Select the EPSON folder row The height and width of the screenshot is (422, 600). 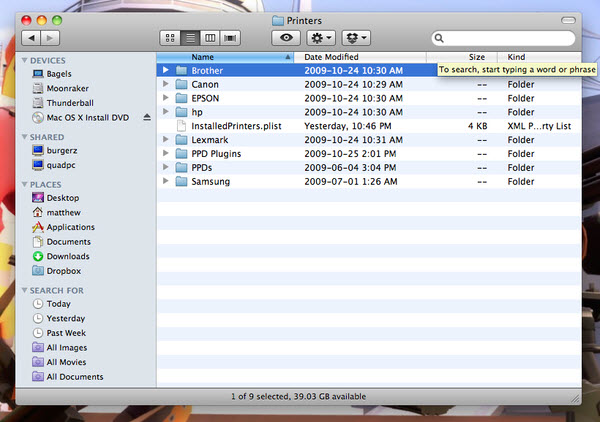(x=369, y=98)
